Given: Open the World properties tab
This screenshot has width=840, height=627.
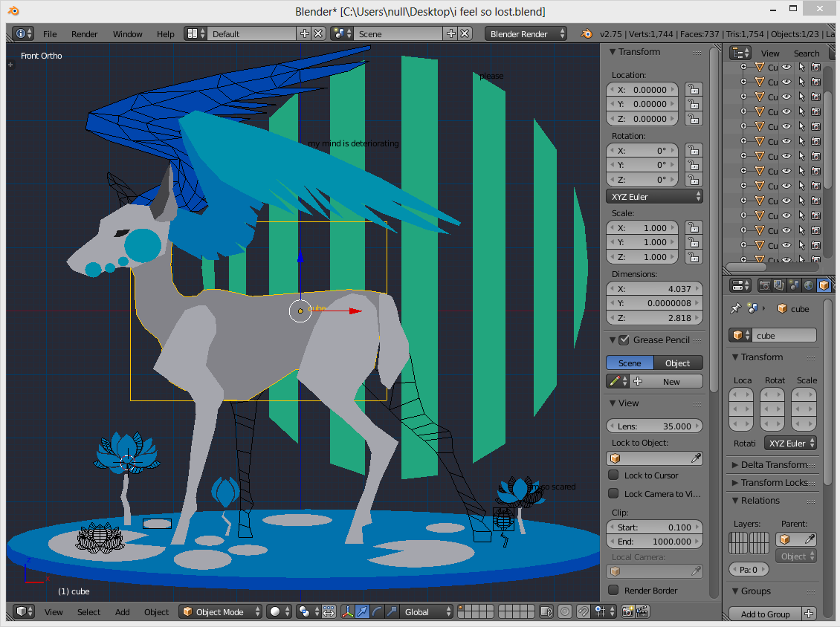Looking at the screenshot, I should (809, 285).
